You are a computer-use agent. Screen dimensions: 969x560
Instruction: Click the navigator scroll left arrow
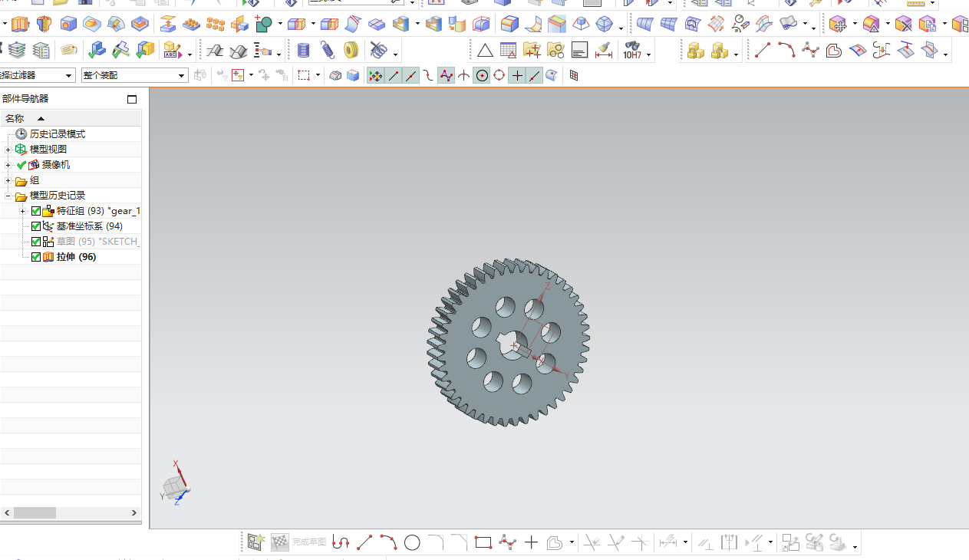tap(7, 512)
